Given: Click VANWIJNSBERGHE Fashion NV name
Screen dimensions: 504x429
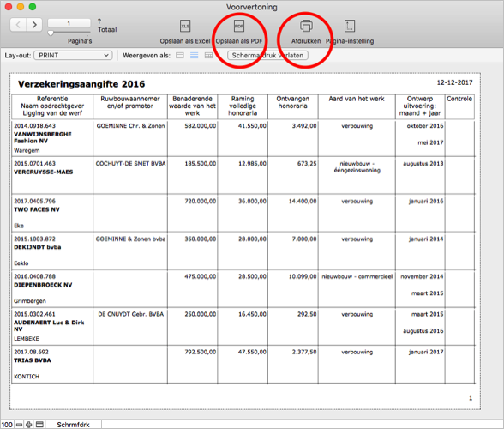Looking at the screenshot, I should (x=43, y=137).
